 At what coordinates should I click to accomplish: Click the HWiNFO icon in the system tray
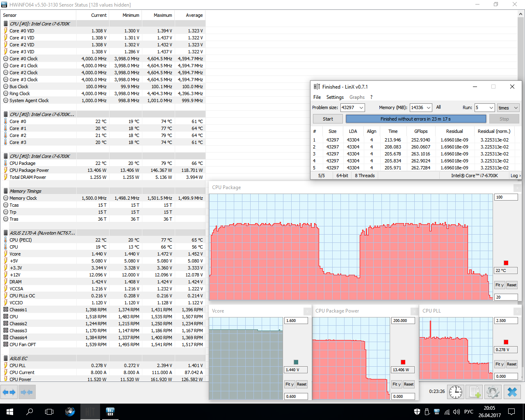437,412
